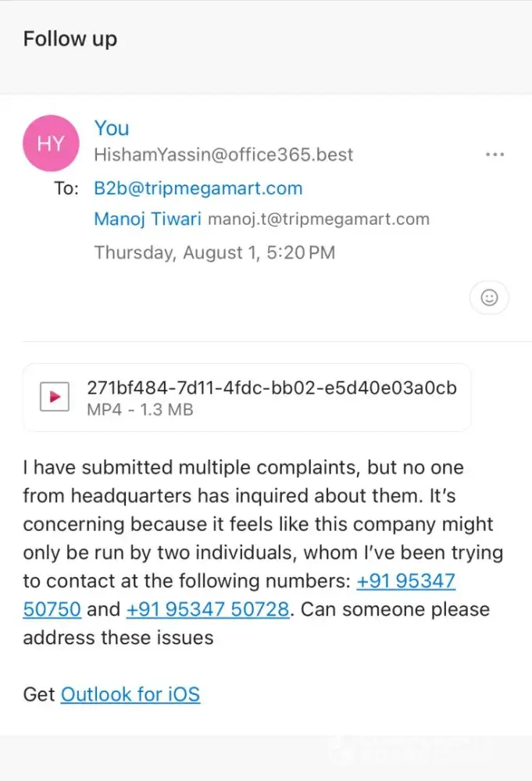Viewport: 532px width, 781px height.
Task: Tap the "Follow up" subject heading
Action: coord(70,39)
